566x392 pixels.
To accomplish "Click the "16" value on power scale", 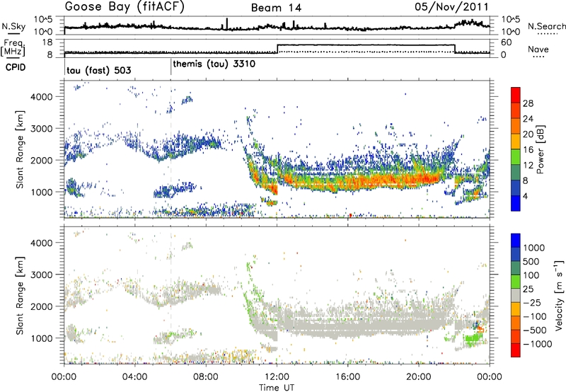I will pyautogui.click(x=528, y=150).
